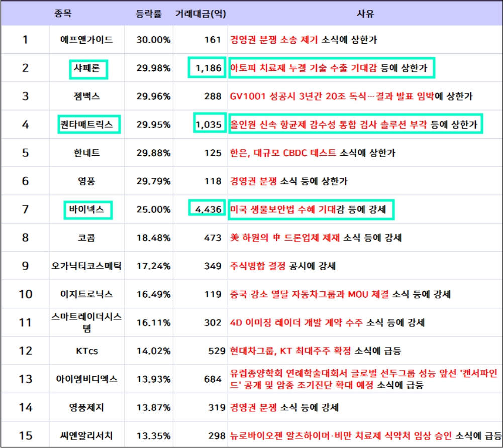Click trading value 125
Screen dimensions: 503x448
point(213,153)
